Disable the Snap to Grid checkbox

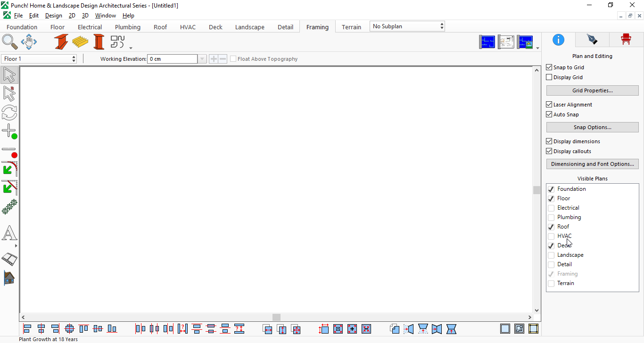click(549, 67)
